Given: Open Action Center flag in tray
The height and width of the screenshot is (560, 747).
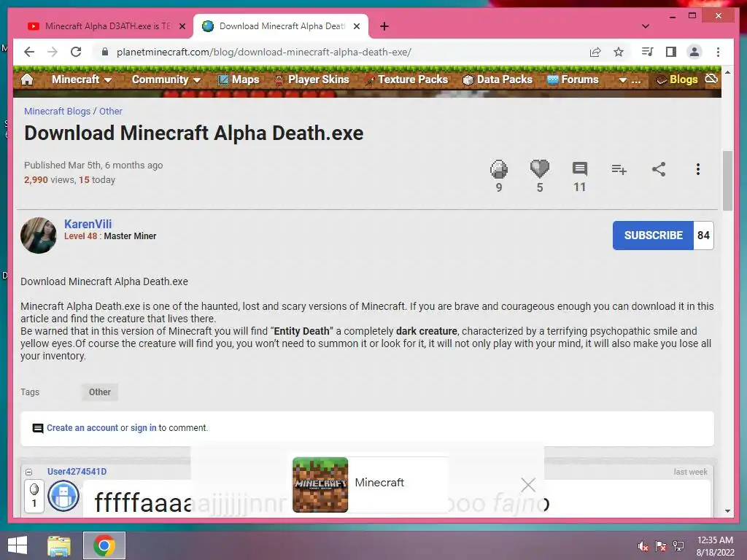Looking at the screenshot, I should tap(661, 546).
